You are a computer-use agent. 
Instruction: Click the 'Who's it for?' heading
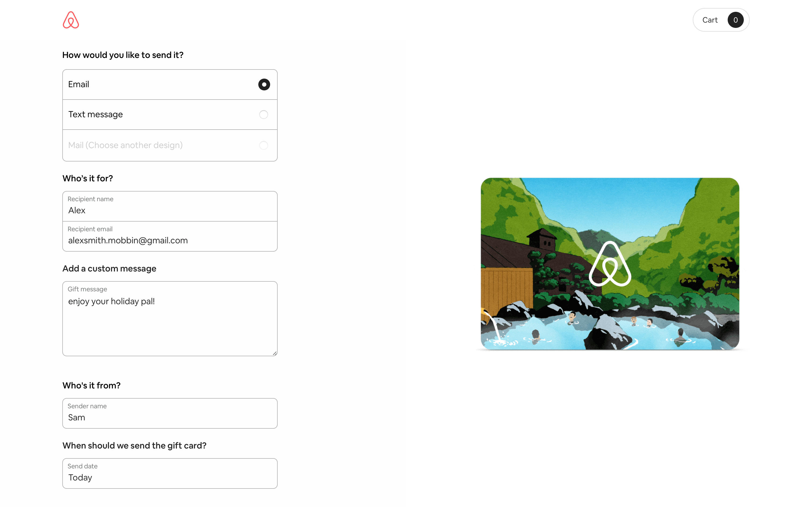tap(88, 178)
